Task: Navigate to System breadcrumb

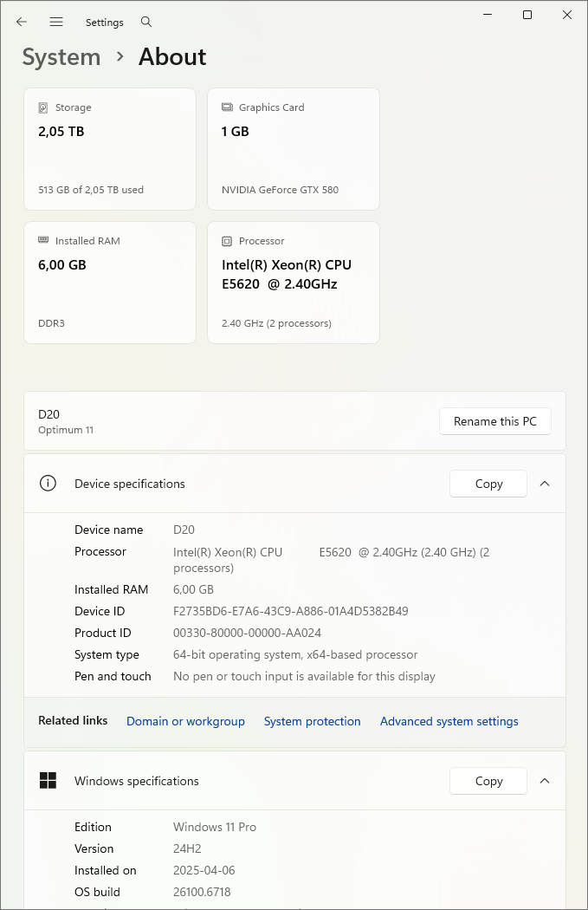Action: (61, 57)
